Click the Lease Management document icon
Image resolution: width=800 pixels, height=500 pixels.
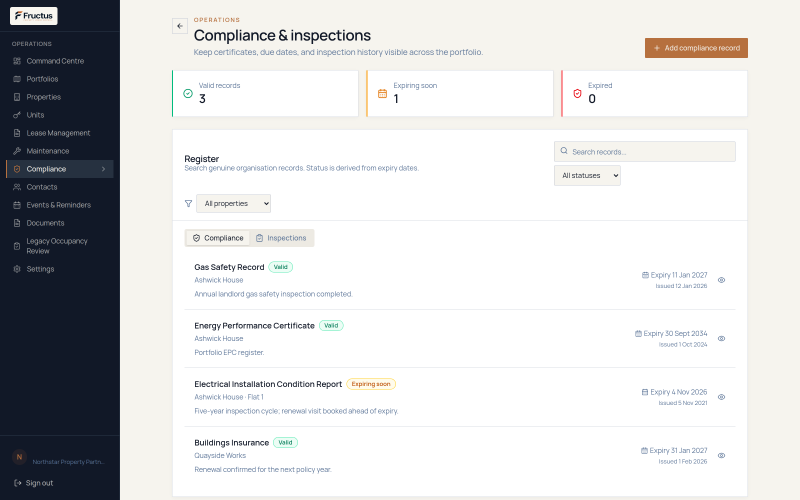click(x=17, y=133)
